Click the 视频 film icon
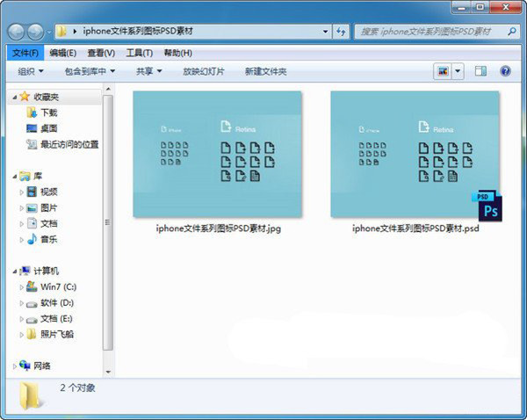527x420 pixels. pyautogui.click(x=32, y=192)
